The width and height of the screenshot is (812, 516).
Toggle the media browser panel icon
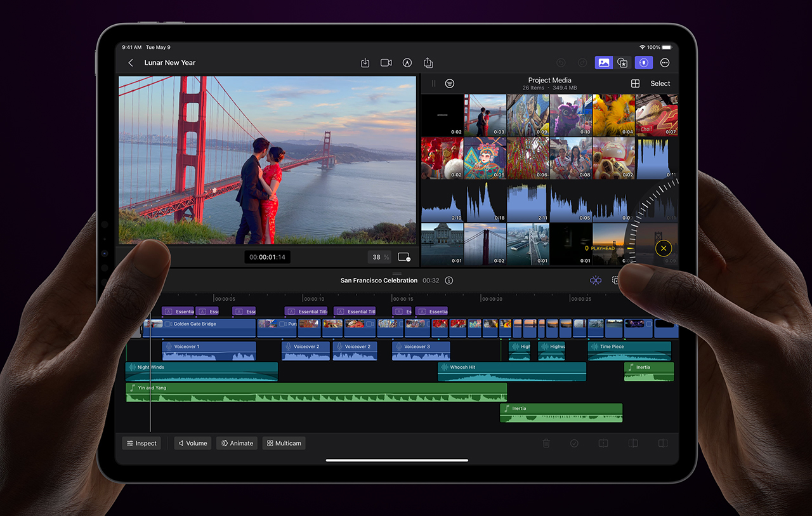tap(604, 63)
